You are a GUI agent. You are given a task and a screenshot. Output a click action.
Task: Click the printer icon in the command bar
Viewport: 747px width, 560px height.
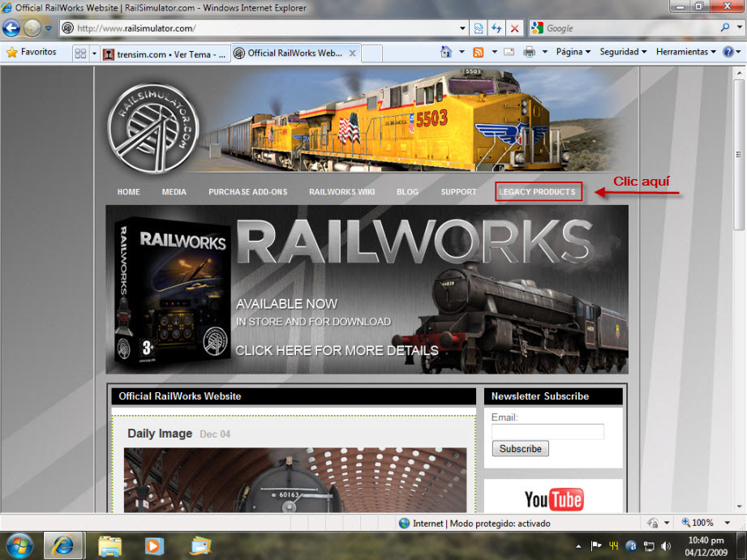tap(529, 52)
